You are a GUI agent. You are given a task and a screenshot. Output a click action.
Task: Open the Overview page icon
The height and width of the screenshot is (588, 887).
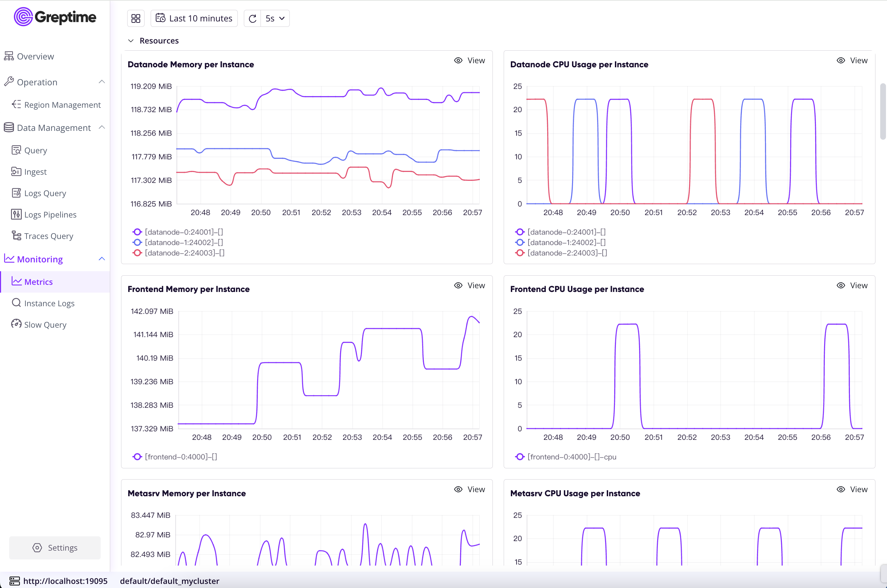pos(9,56)
